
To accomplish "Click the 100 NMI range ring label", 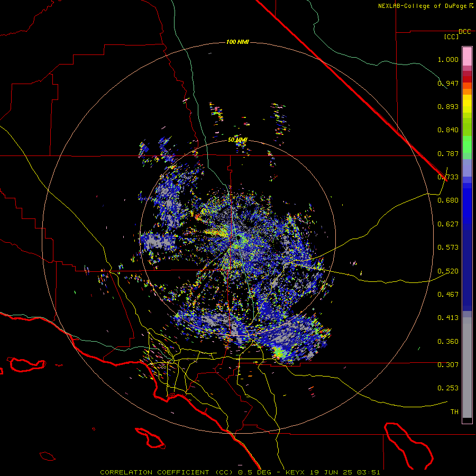I will tap(237, 42).
